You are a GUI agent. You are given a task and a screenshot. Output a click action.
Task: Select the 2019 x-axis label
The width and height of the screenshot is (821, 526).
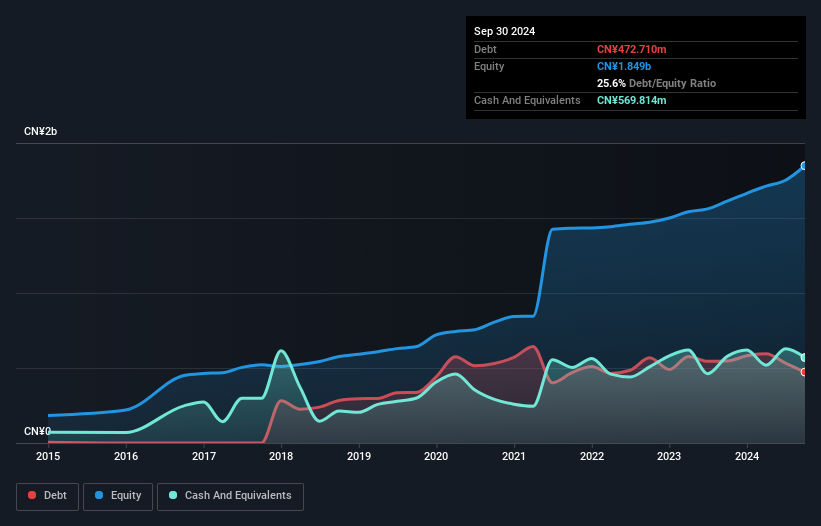359,456
